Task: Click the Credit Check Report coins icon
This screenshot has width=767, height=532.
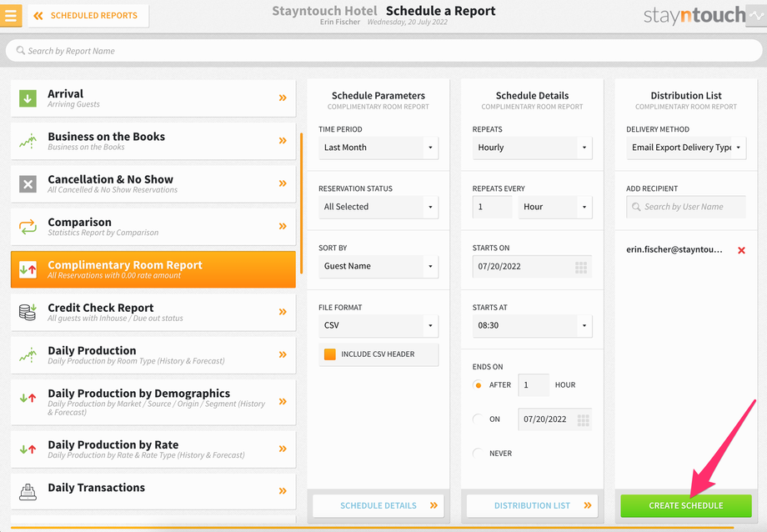Action: (28, 312)
